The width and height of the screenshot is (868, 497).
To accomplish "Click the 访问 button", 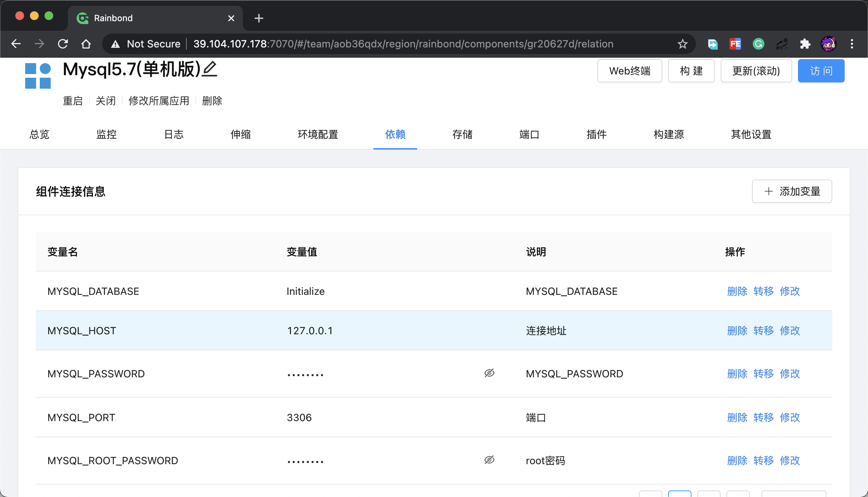I will click(821, 70).
